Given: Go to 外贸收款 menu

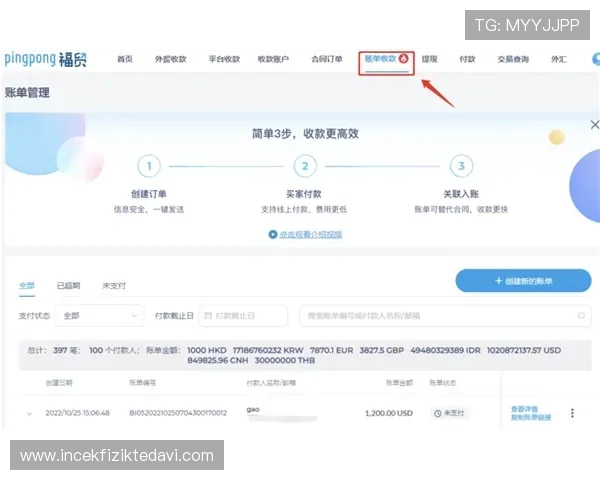Looking at the screenshot, I should point(170,59).
